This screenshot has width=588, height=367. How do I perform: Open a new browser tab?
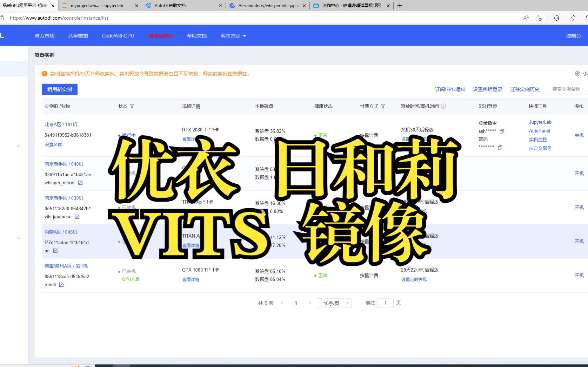pyautogui.click(x=400, y=6)
